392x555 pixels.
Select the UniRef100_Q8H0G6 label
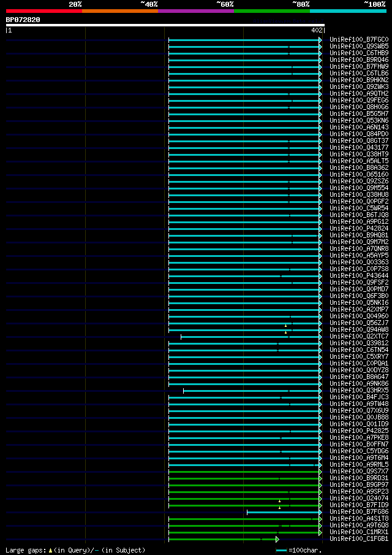[x=359, y=107]
